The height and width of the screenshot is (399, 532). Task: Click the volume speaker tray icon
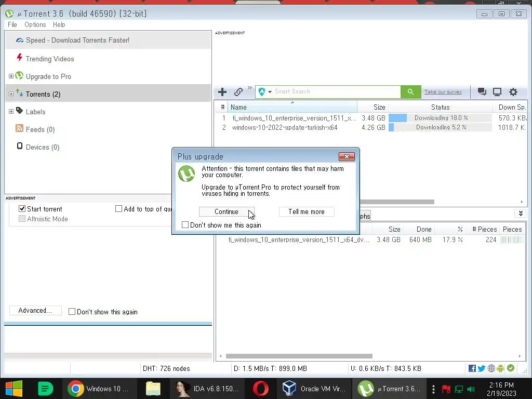click(x=471, y=389)
